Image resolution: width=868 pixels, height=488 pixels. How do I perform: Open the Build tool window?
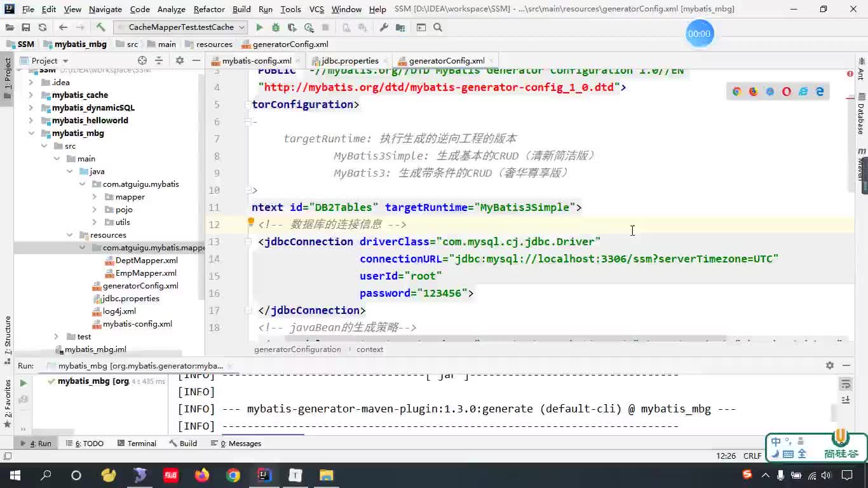183,444
